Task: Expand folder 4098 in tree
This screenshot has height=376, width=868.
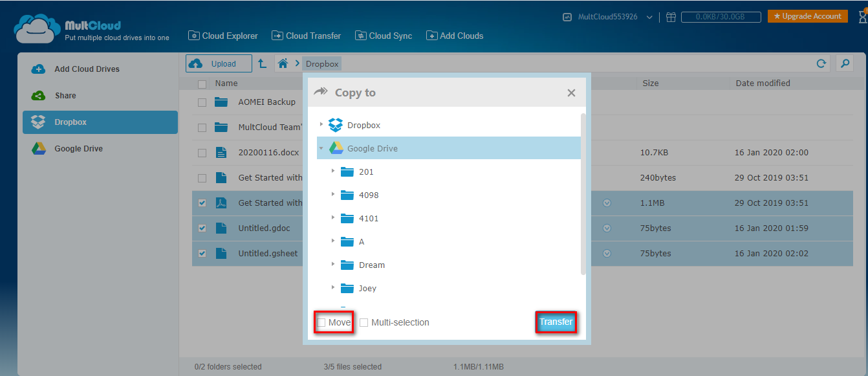Action: pos(333,194)
